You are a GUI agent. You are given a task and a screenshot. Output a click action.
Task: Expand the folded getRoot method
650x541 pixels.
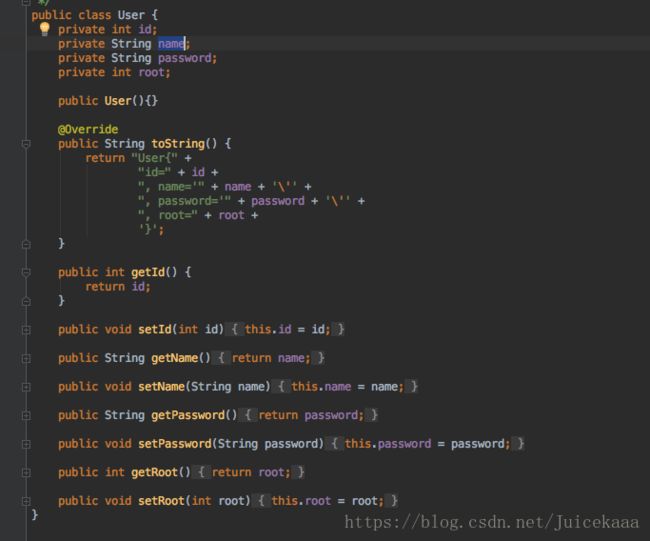click(26, 473)
